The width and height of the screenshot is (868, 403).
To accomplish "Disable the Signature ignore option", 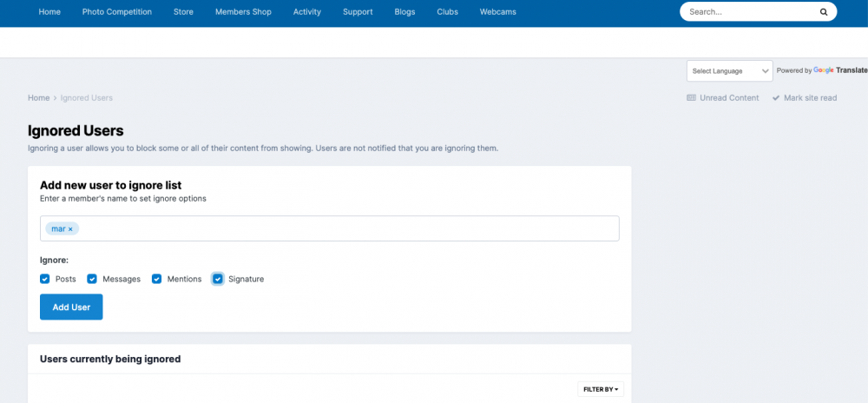I will click(x=218, y=279).
